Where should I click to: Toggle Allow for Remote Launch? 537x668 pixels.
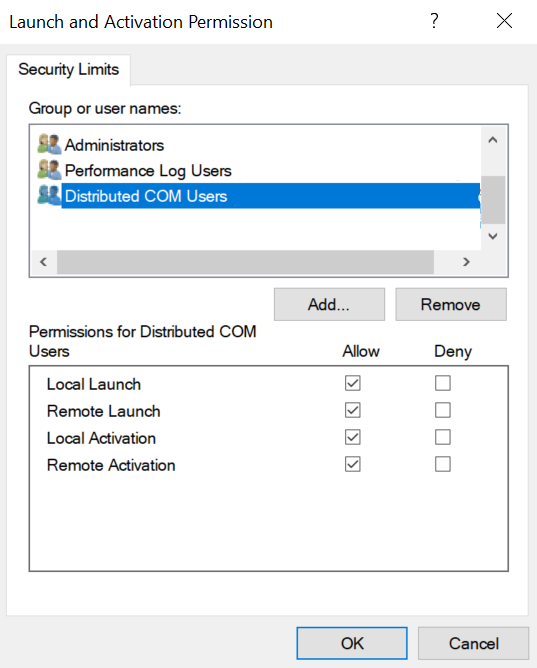(353, 410)
